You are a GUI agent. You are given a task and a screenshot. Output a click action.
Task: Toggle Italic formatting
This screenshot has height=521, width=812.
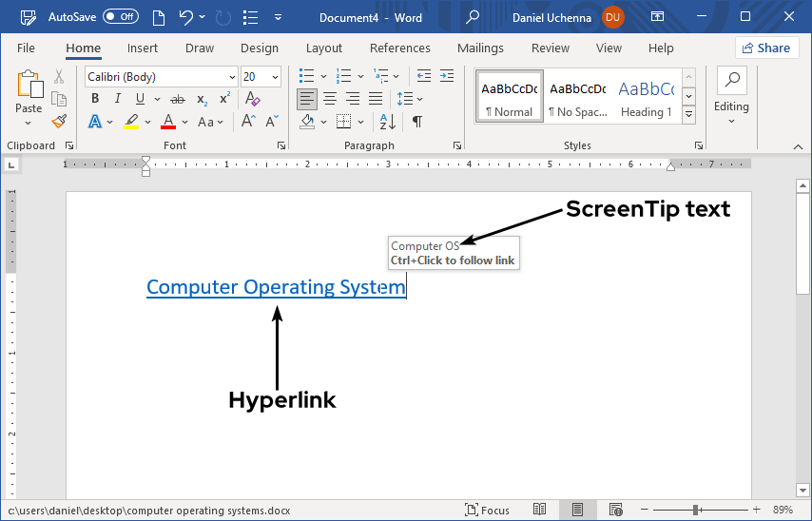pyautogui.click(x=118, y=98)
